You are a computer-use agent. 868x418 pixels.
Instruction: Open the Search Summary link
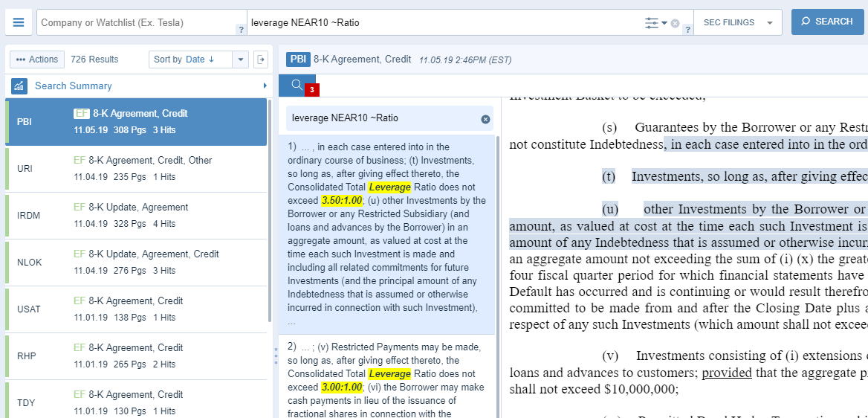point(73,86)
